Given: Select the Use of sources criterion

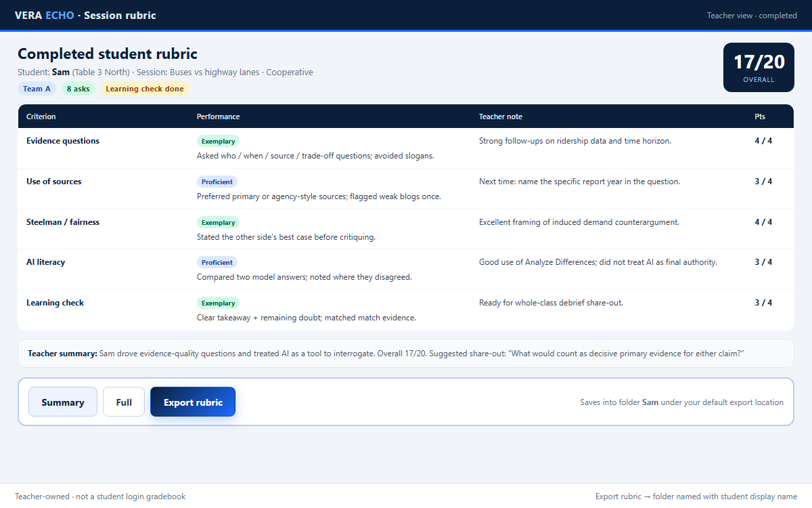Looking at the screenshot, I should point(53,182).
